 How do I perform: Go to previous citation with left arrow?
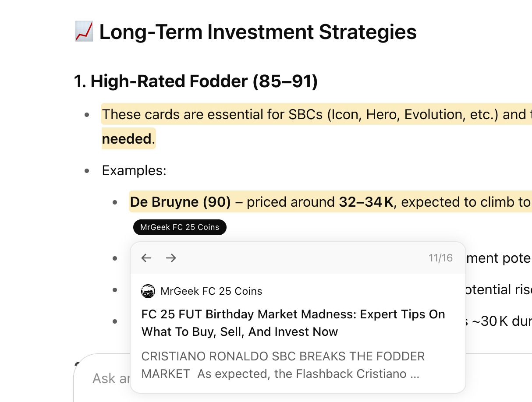point(146,258)
